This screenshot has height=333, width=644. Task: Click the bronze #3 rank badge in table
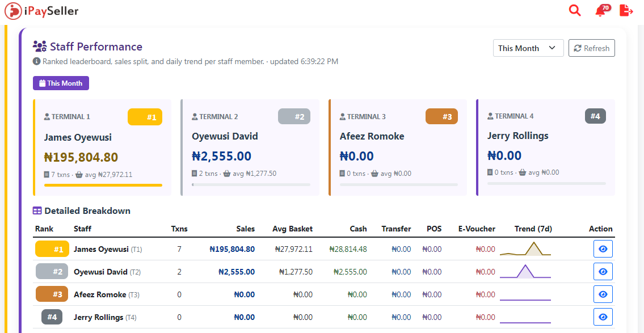click(x=52, y=294)
